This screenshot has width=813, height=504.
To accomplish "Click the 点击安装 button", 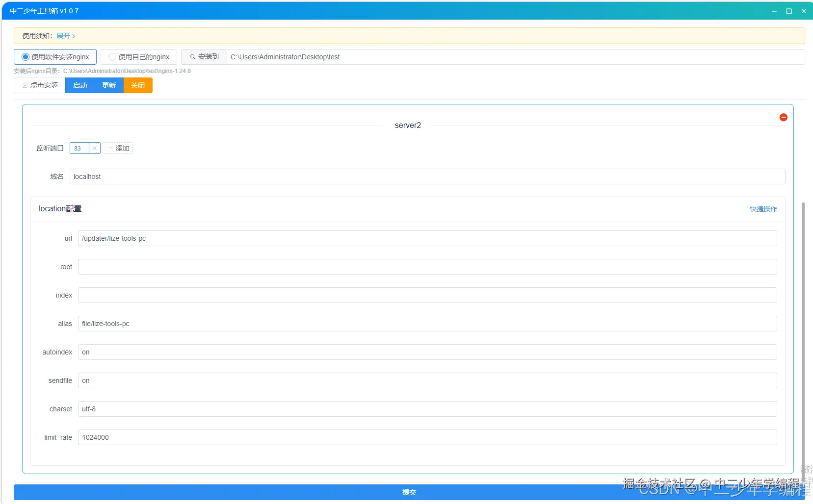I will click(40, 85).
